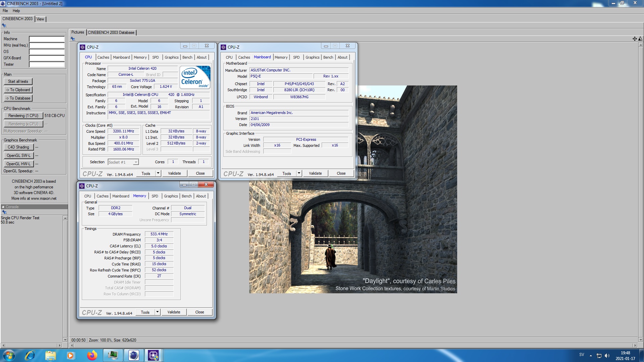Click the Intel Celeron inside logo
The width and height of the screenshot is (644, 362).
click(x=196, y=77)
